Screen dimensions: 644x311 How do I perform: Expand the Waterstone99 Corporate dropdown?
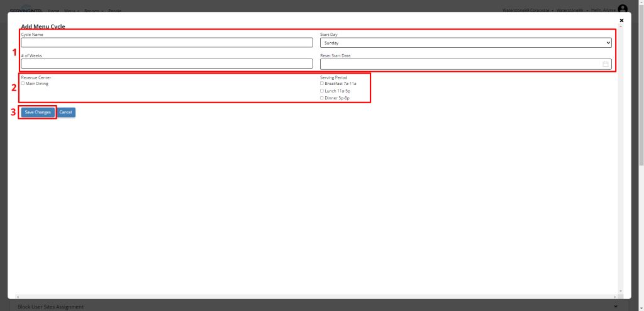click(x=528, y=10)
